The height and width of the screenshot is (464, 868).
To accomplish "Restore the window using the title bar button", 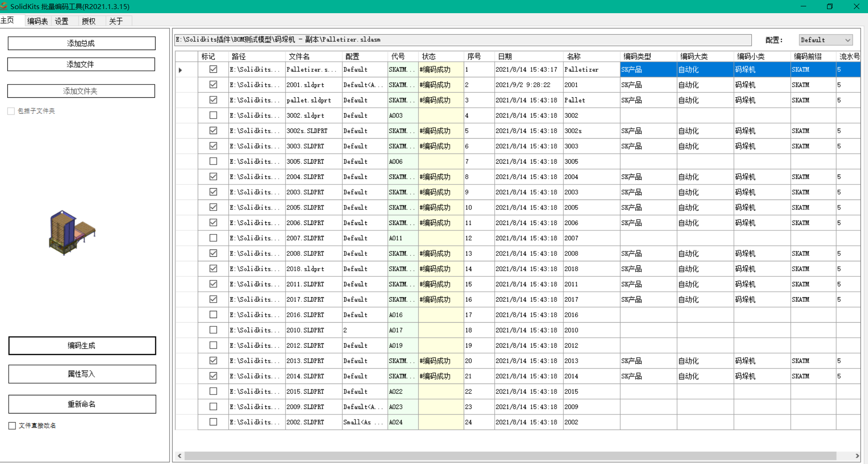I will click(x=829, y=6).
